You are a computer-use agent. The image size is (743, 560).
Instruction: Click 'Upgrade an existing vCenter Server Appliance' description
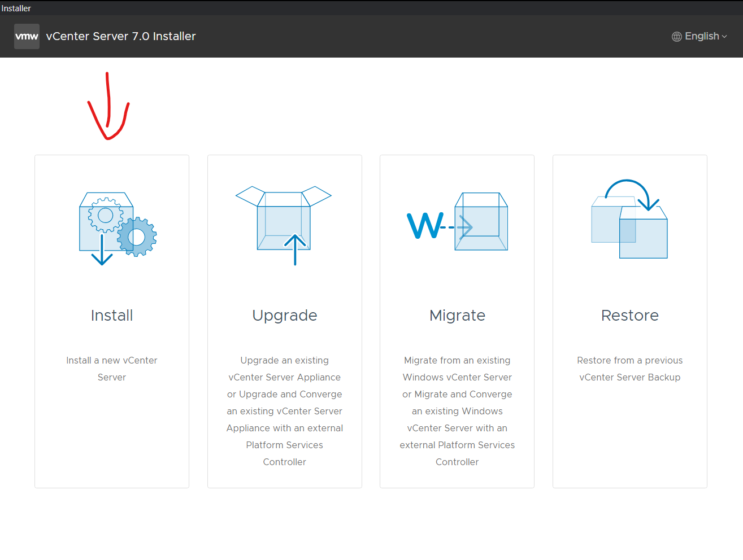tap(285, 411)
